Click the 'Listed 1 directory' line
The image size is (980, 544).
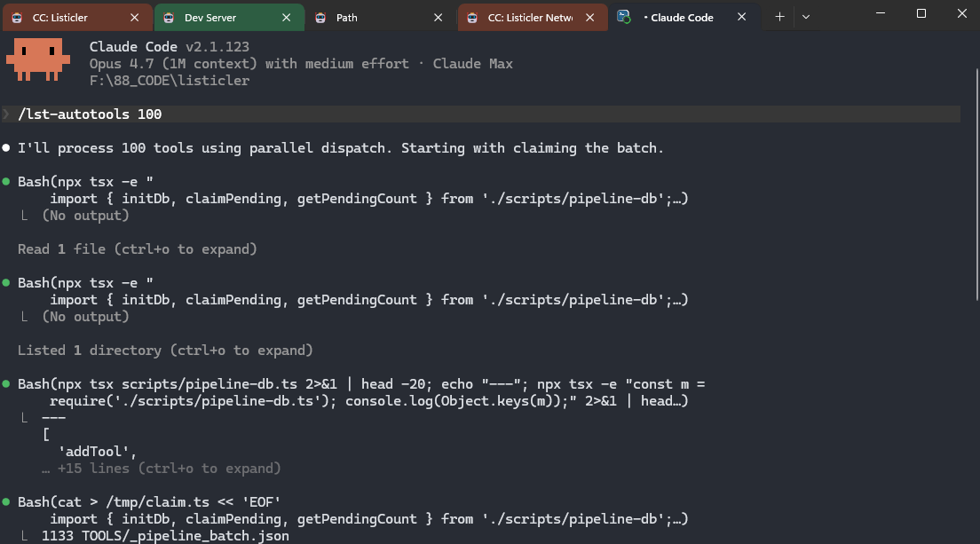[x=165, y=351]
